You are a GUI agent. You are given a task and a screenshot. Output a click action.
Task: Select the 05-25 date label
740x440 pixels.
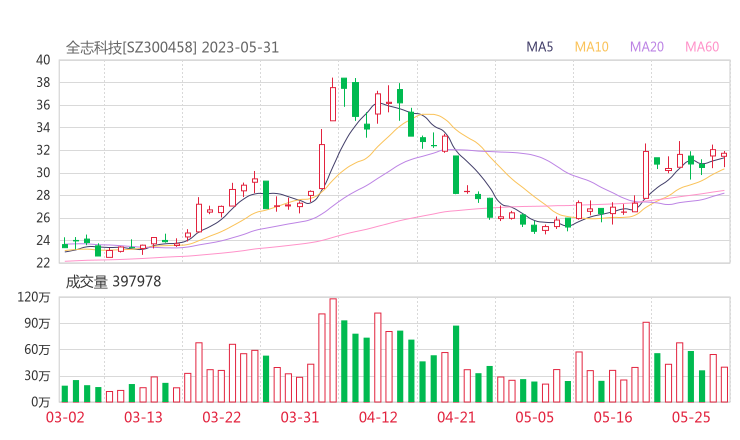click(x=691, y=417)
